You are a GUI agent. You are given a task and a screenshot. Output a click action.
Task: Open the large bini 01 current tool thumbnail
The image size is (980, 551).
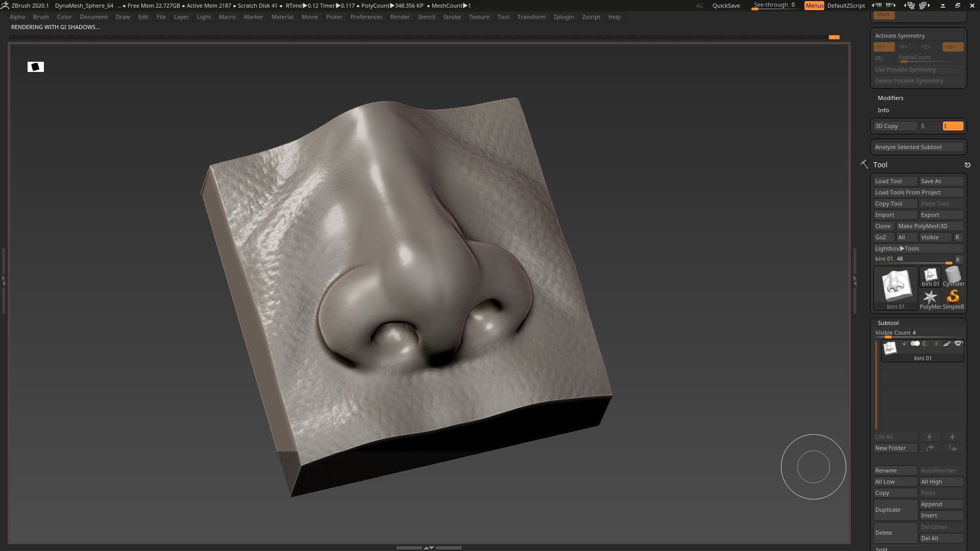[x=896, y=288]
